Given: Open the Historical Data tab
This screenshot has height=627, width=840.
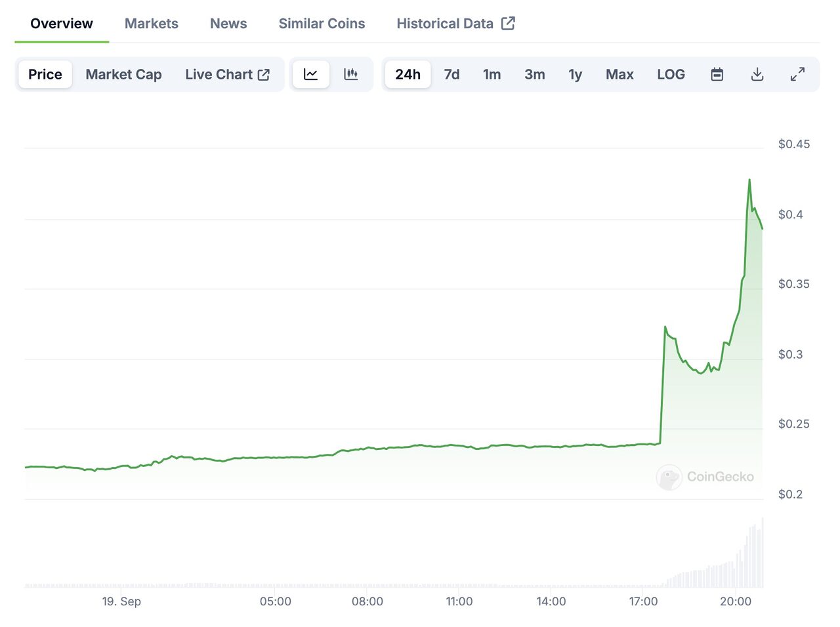Looking at the screenshot, I should click(x=455, y=24).
